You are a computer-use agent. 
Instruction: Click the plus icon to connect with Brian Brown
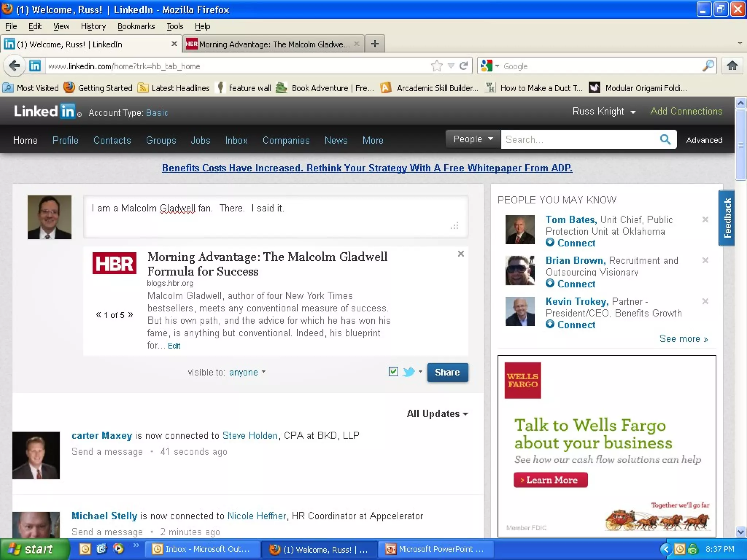pos(550,283)
